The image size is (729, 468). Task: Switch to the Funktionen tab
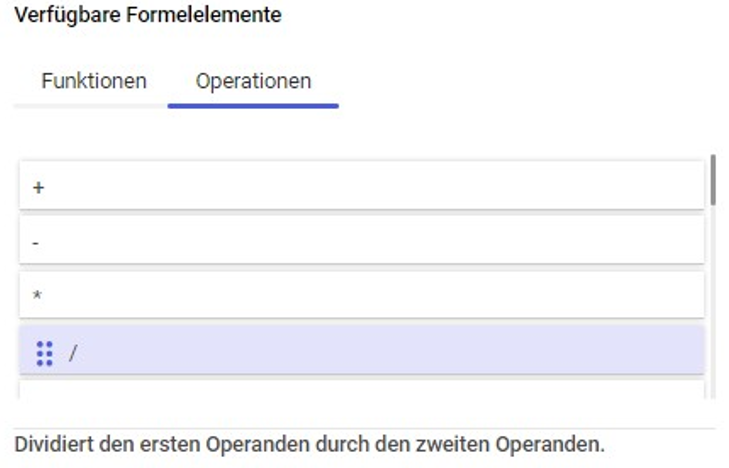94,81
